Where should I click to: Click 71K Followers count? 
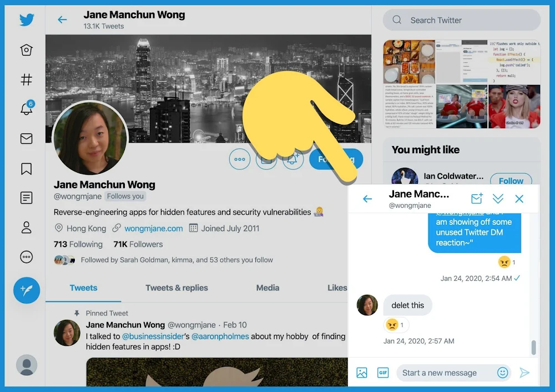coord(138,244)
